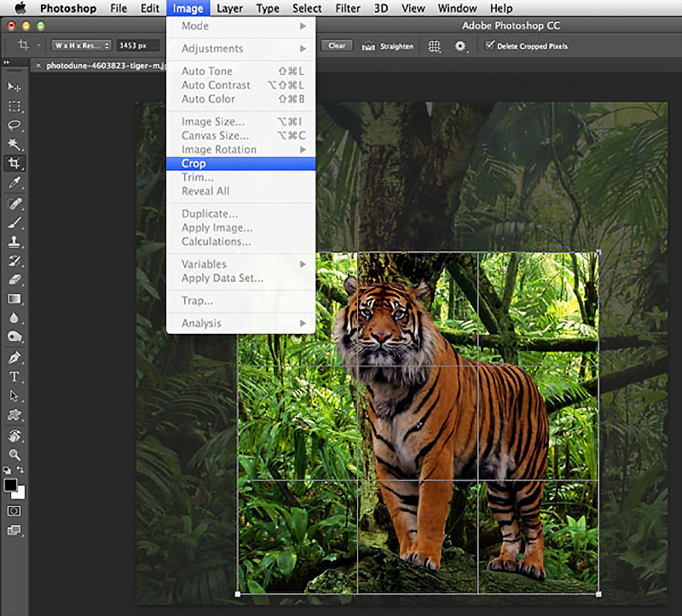Select the Rectangular Marquee tool
The height and width of the screenshot is (616, 682).
pyautogui.click(x=14, y=107)
